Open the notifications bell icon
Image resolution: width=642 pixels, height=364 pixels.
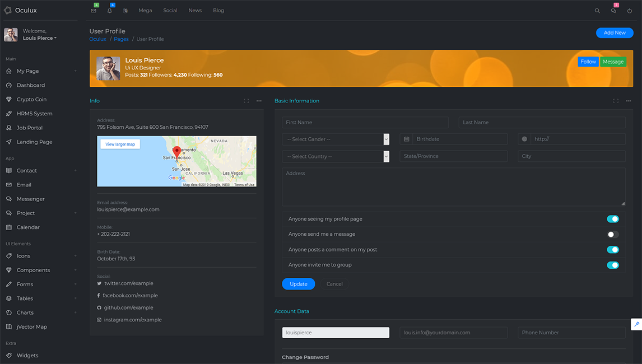coord(109,11)
